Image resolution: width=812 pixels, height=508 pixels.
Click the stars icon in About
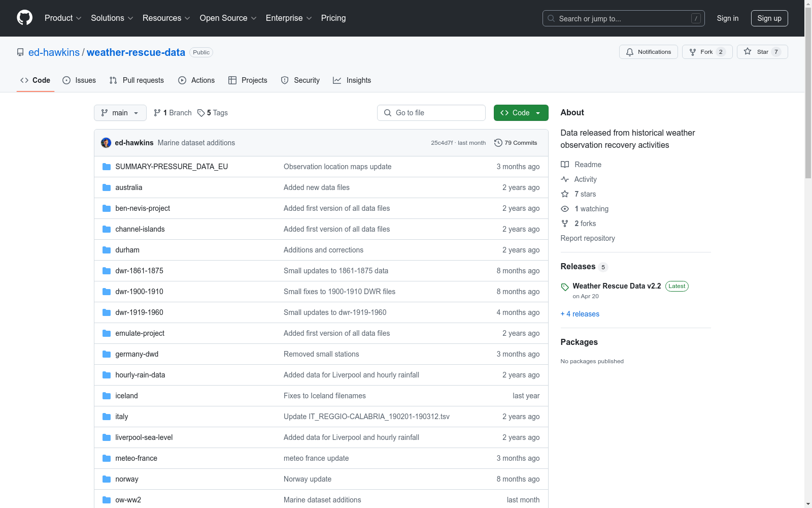click(x=565, y=194)
